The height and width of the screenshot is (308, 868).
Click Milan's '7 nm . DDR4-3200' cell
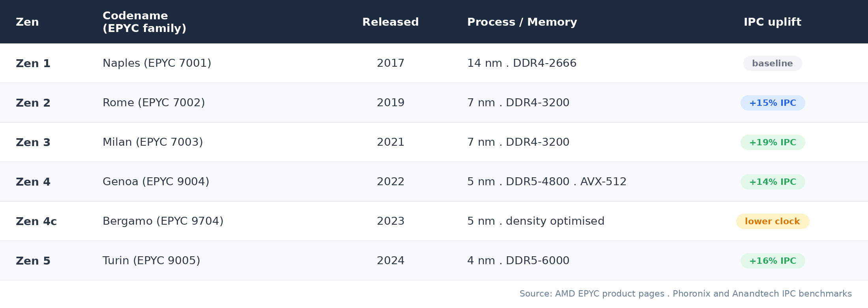point(518,142)
